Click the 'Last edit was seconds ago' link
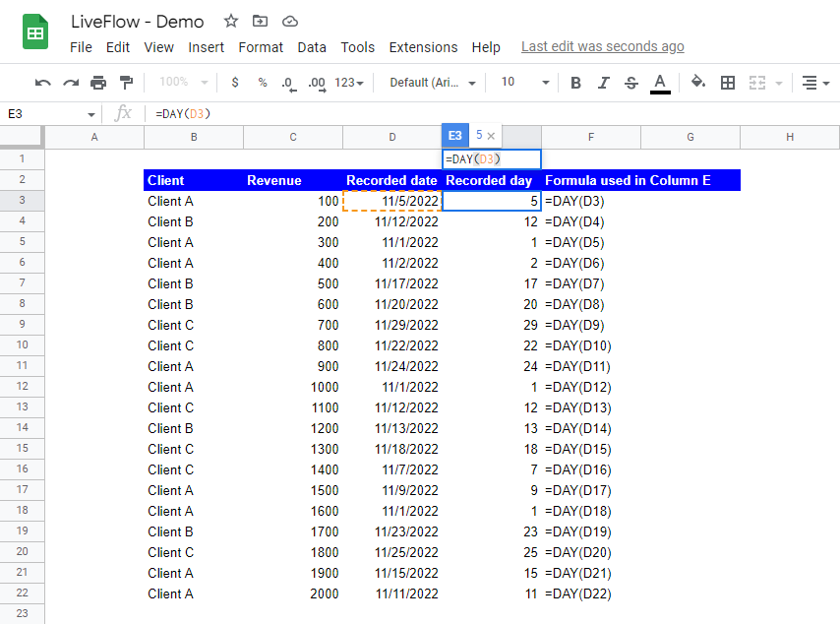 pyautogui.click(x=602, y=46)
